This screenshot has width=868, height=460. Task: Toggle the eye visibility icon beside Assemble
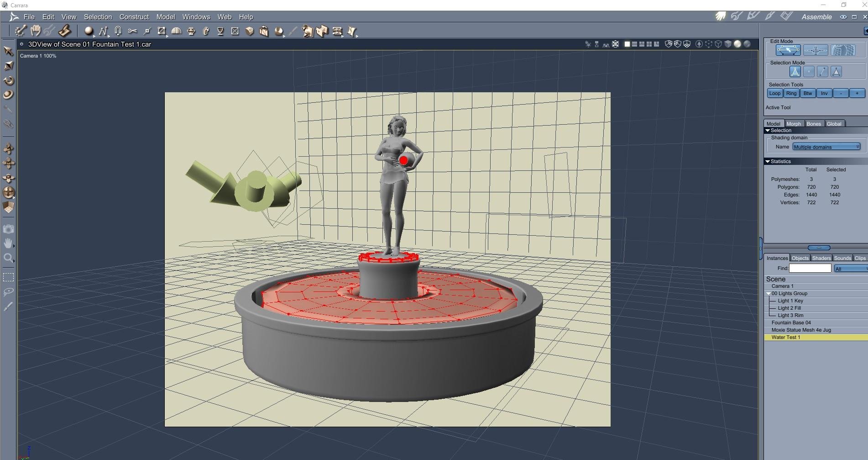click(x=843, y=17)
